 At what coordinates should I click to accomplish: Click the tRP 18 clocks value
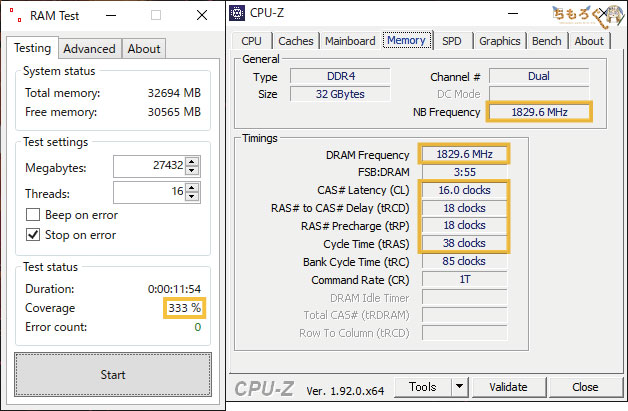tap(464, 225)
